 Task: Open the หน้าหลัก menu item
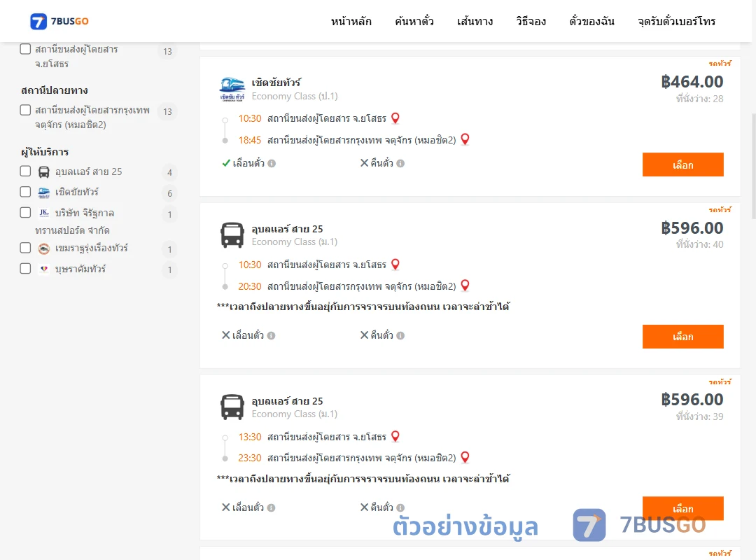point(351,21)
